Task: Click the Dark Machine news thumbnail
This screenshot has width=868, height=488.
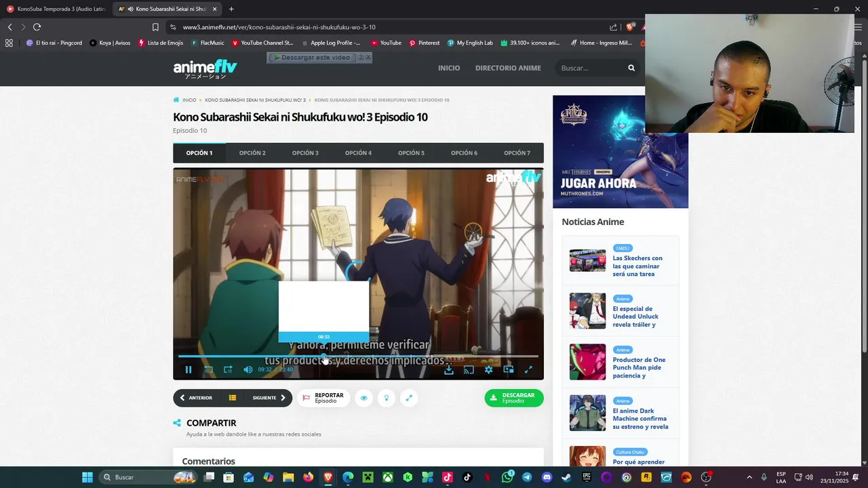Action: click(587, 413)
